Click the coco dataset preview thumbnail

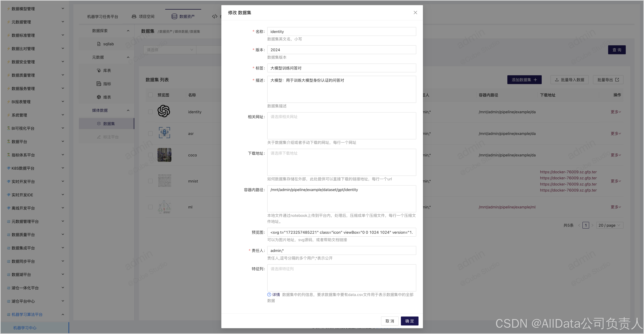164,155
